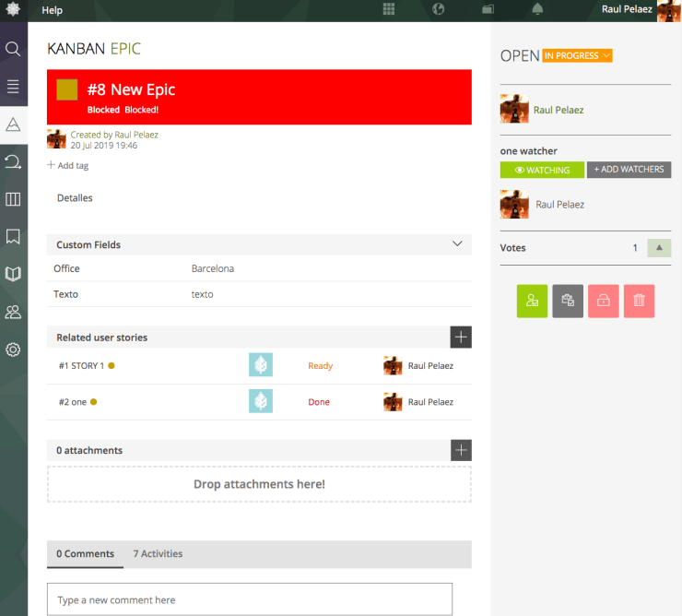The height and width of the screenshot is (616, 682).
Task: Add a related user story with plus
Action: coord(461,337)
